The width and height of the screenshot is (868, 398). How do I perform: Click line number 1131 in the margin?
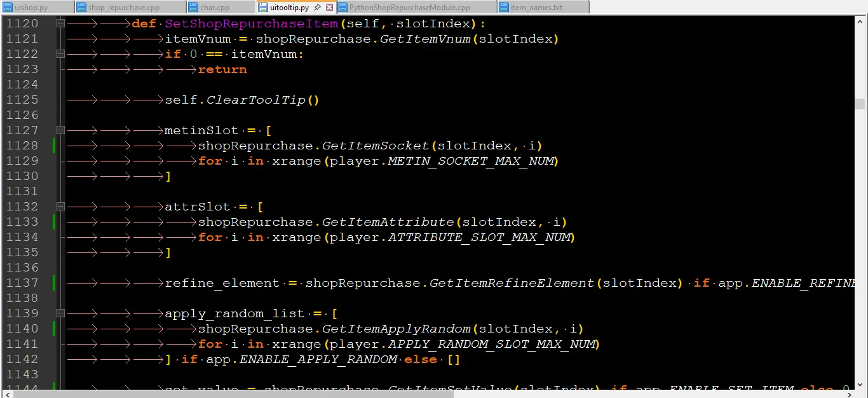tap(23, 191)
